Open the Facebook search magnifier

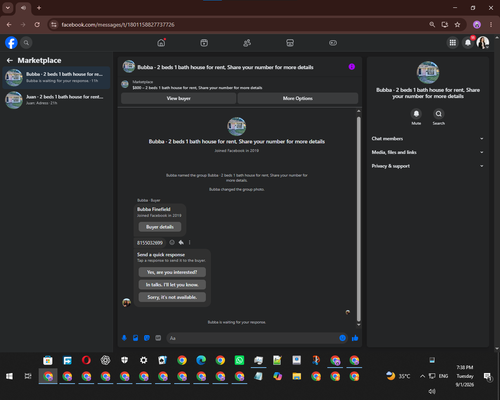[26, 43]
